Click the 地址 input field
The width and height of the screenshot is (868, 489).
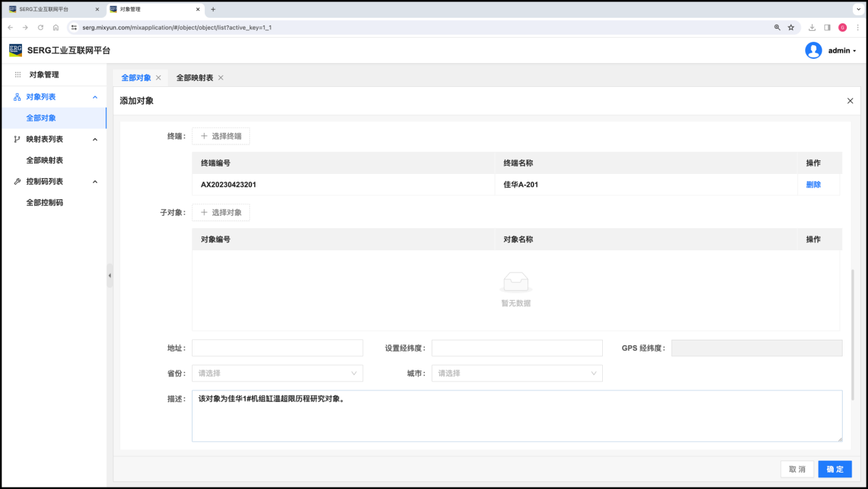click(x=277, y=348)
